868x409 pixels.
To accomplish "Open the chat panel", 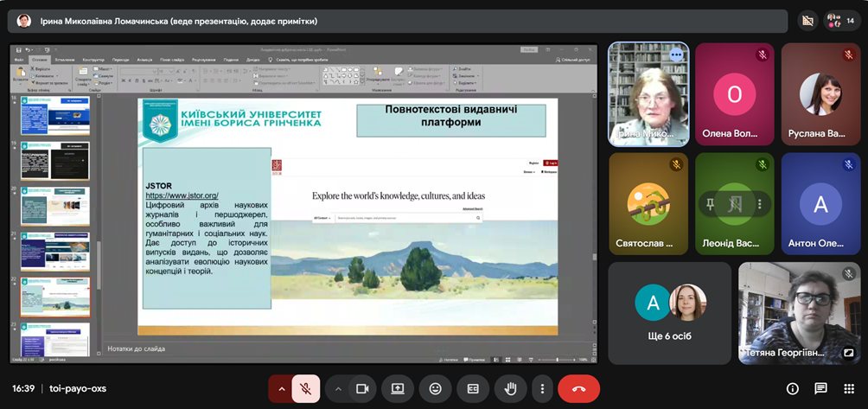I will pos(820,389).
